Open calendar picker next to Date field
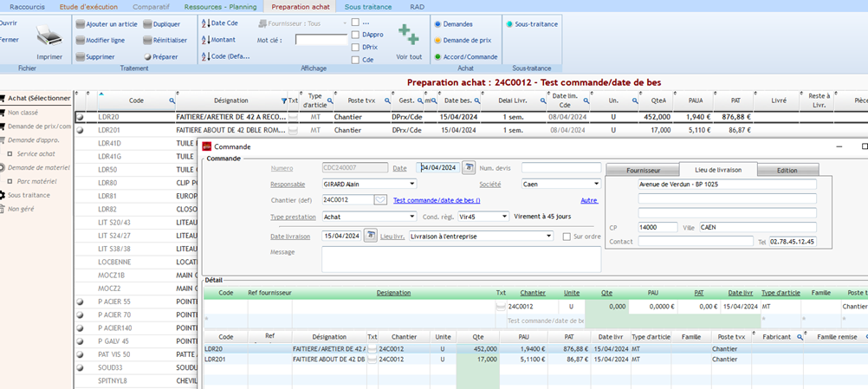868x389 pixels. (x=469, y=168)
